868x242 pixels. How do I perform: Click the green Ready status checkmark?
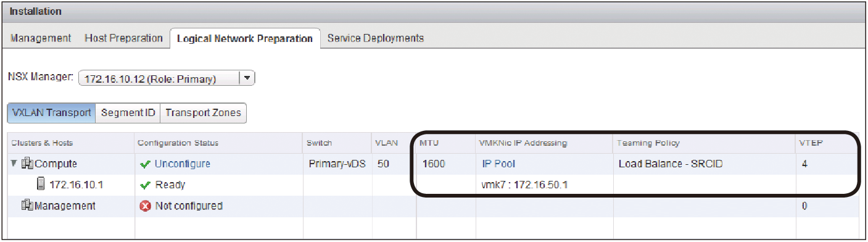[x=146, y=185]
